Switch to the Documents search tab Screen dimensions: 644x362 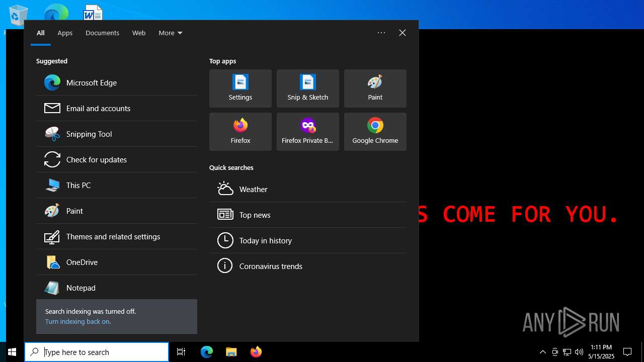pos(102,33)
